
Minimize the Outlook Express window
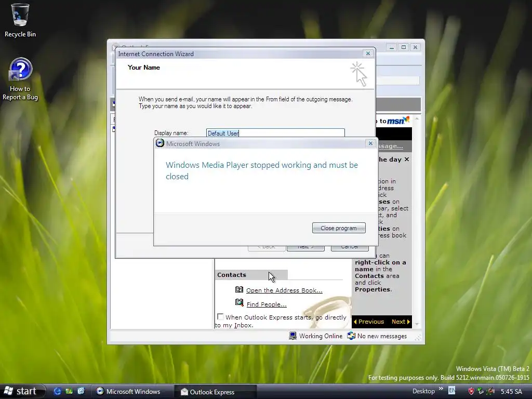tap(392, 47)
